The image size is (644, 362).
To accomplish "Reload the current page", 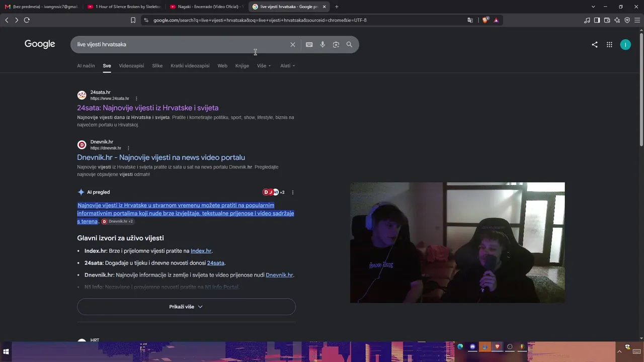I will coord(27,20).
